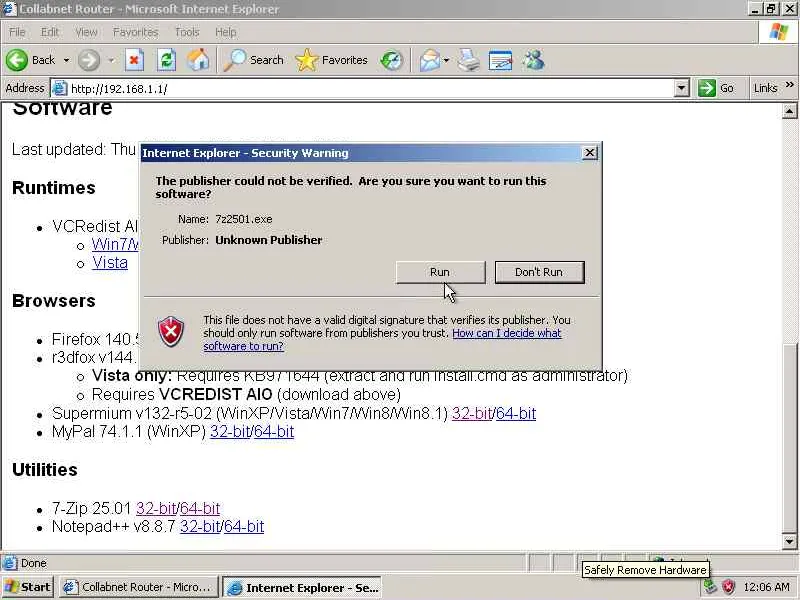Viewport: 800px width, 600px height.
Task: Click the History toolbar icon
Action: 392,60
